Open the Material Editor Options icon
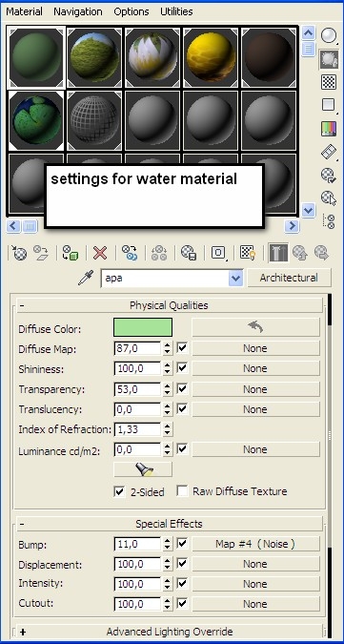344x644 pixels. (329, 175)
